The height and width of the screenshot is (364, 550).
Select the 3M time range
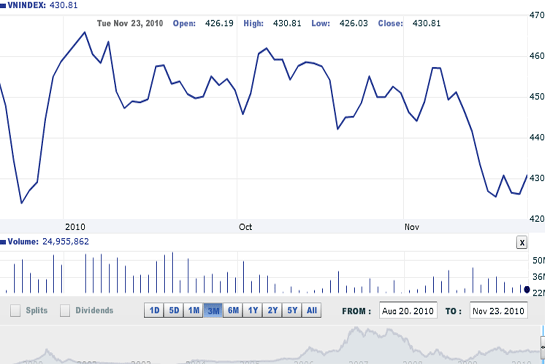tap(213, 310)
